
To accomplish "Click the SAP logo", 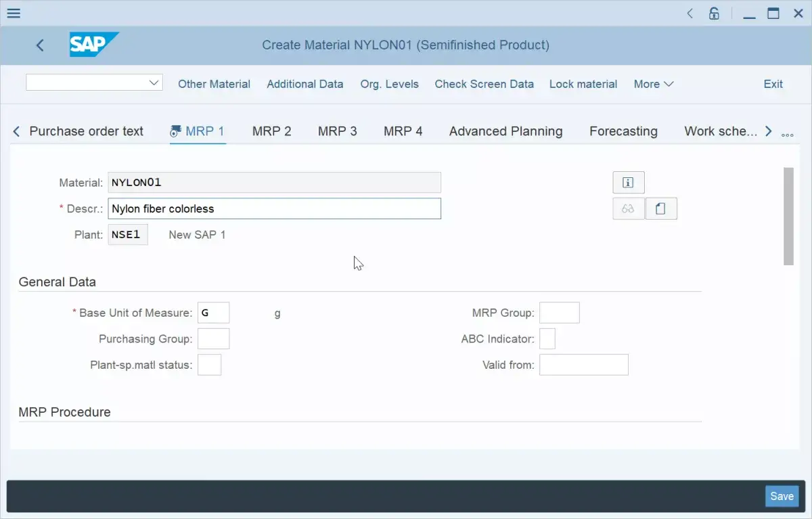I will pos(94,45).
